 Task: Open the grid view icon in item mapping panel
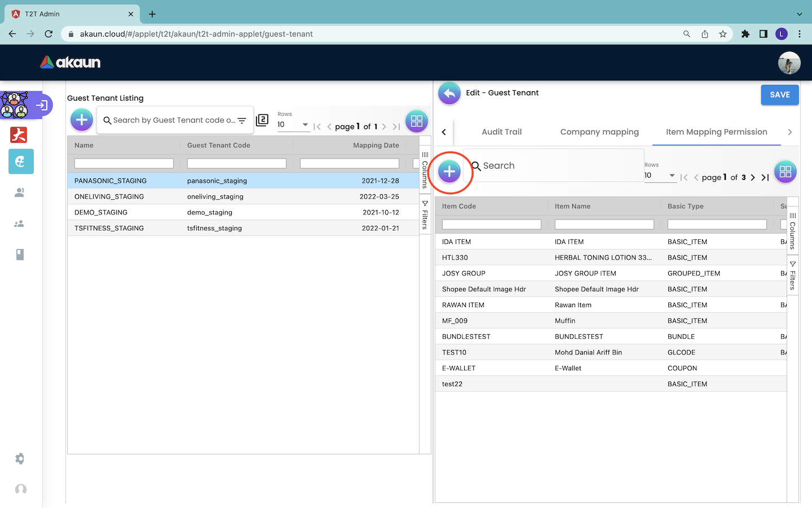pyautogui.click(x=785, y=172)
